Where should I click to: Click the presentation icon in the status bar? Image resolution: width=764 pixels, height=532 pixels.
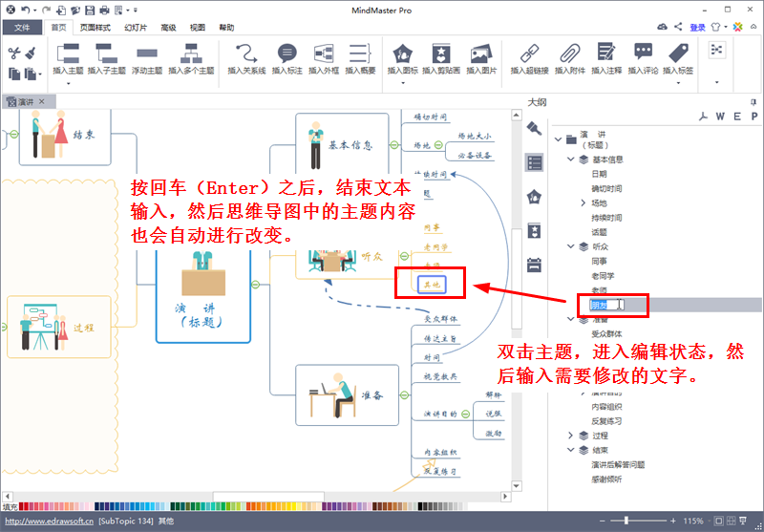(x=743, y=521)
